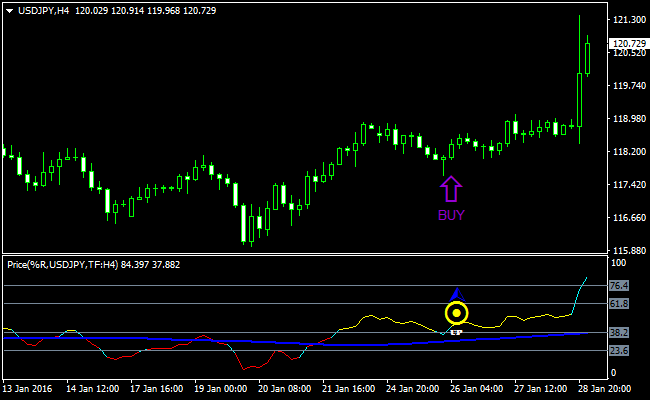
Task: Click the USDJPY,H4 symbol title text
Action: coord(48,10)
